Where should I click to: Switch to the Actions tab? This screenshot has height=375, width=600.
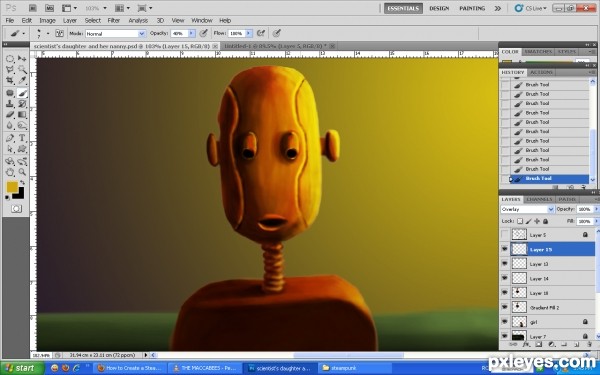541,72
